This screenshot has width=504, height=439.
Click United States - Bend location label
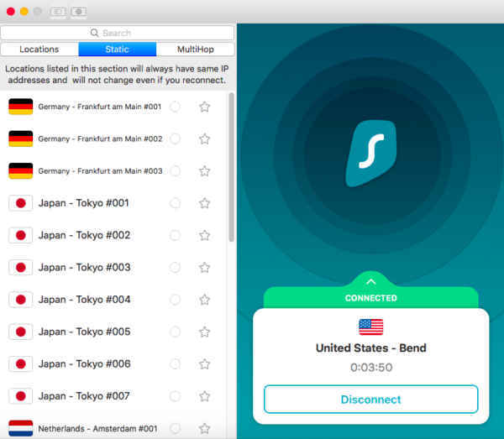point(371,348)
